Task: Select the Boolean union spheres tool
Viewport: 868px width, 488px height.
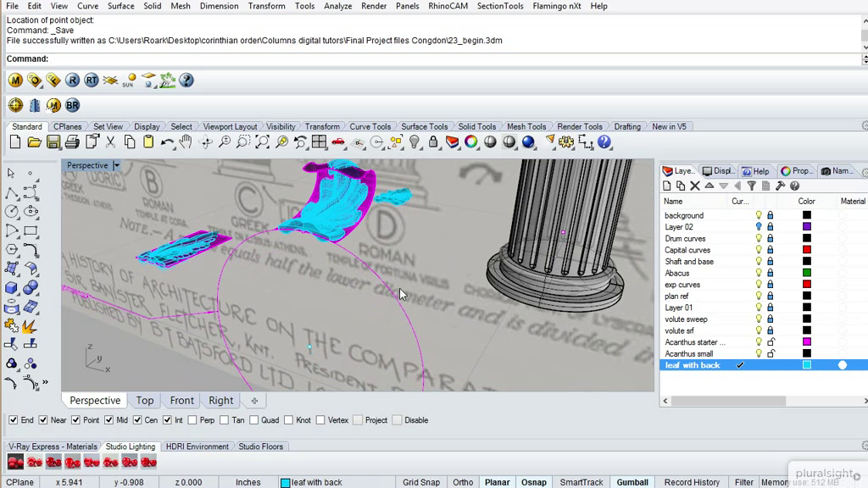Action: (31, 288)
